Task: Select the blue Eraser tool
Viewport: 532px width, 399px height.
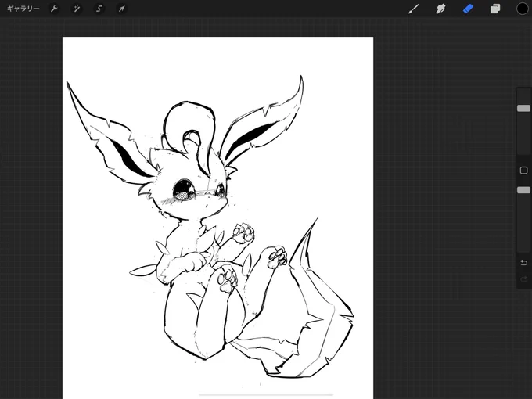Action: click(468, 9)
